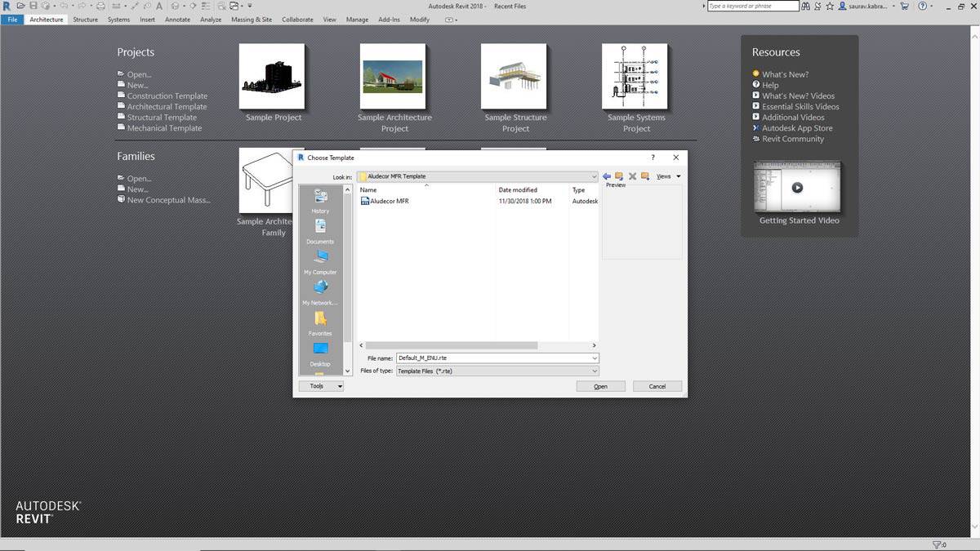Viewport: 980px width, 551px height.
Task: Open the Communication Center satellite icon
Action: pyautogui.click(x=818, y=6)
